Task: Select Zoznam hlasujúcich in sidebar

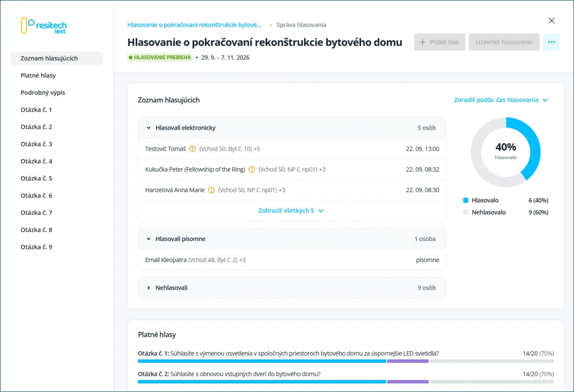Action: tap(57, 58)
